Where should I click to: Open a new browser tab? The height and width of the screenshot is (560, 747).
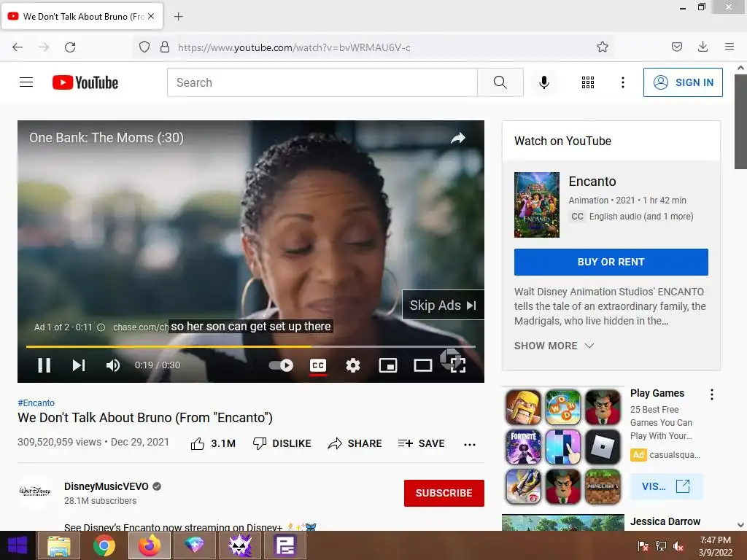(178, 17)
